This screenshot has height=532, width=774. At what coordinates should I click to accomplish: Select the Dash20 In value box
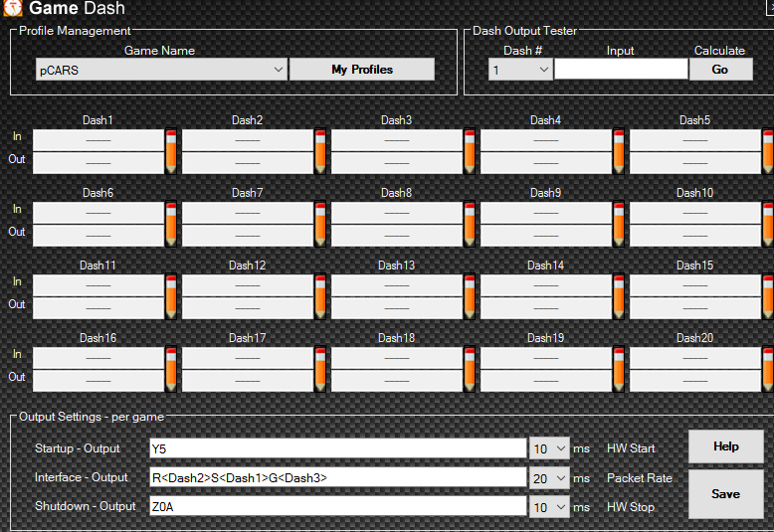tap(695, 358)
